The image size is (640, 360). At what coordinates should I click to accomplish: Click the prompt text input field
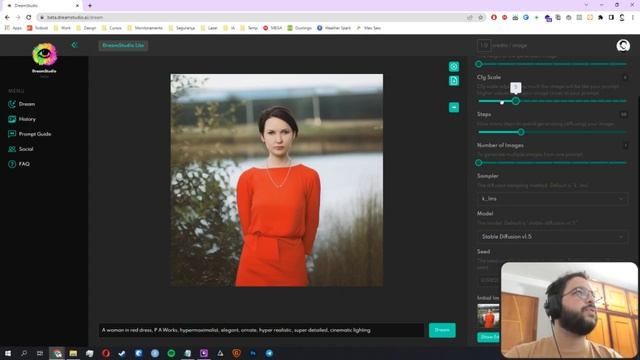coord(261,330)
